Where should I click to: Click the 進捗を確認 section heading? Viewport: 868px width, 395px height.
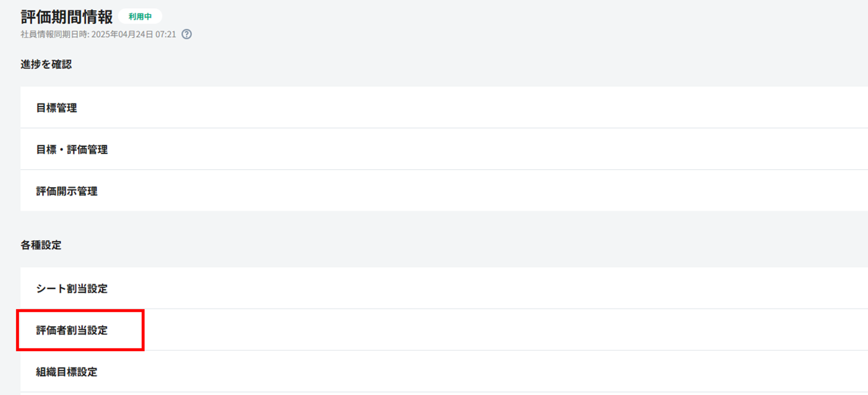[46, 64]
